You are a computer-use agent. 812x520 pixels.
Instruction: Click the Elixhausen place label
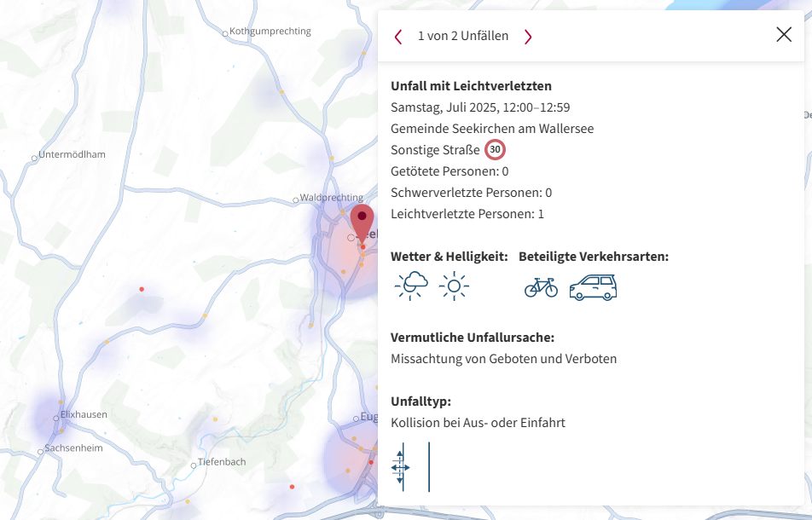84,414
